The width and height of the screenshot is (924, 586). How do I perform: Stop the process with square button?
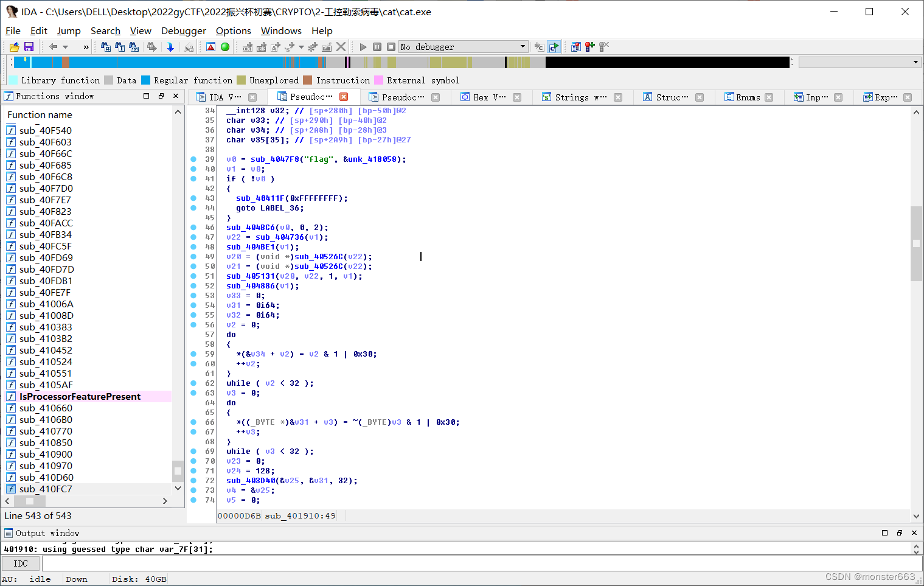click(x=391, y=47)
